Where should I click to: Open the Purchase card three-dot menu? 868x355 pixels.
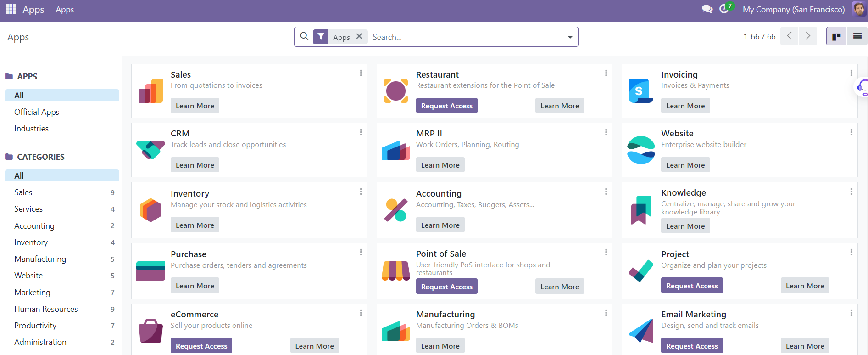point(361,252)
